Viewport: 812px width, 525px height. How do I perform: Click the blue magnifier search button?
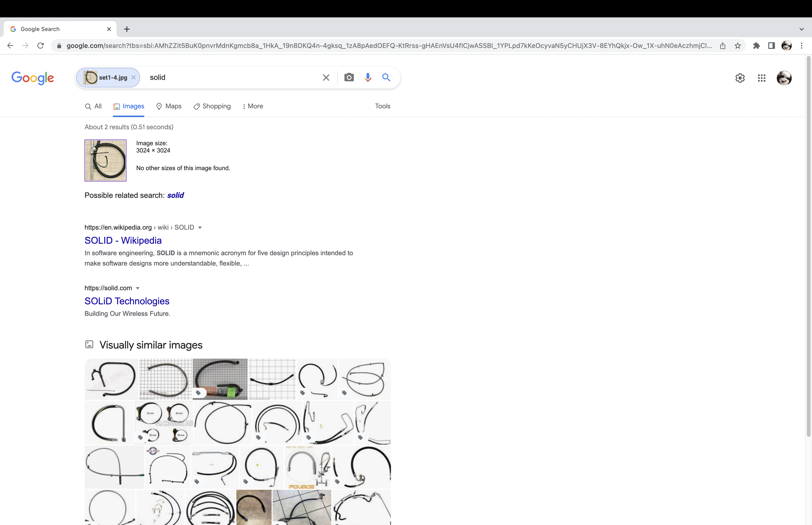pos(386,77)
